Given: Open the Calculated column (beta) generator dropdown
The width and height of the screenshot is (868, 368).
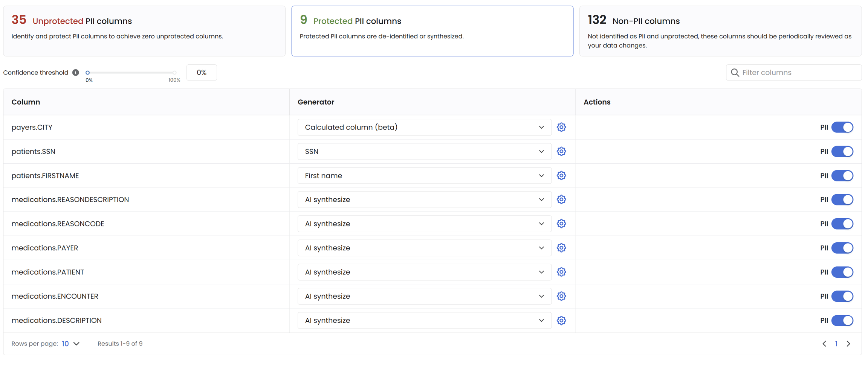Looking at the screenshot, I should coord(424,127).
